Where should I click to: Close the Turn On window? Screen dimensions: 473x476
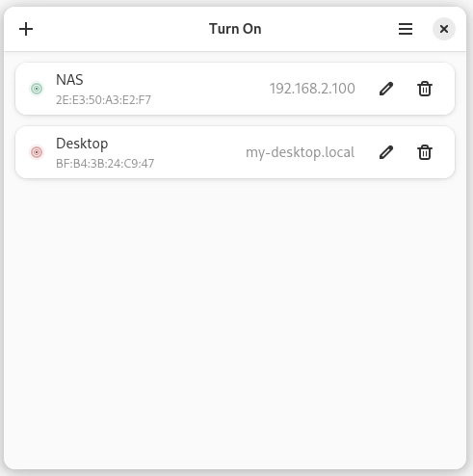(444, 29)
